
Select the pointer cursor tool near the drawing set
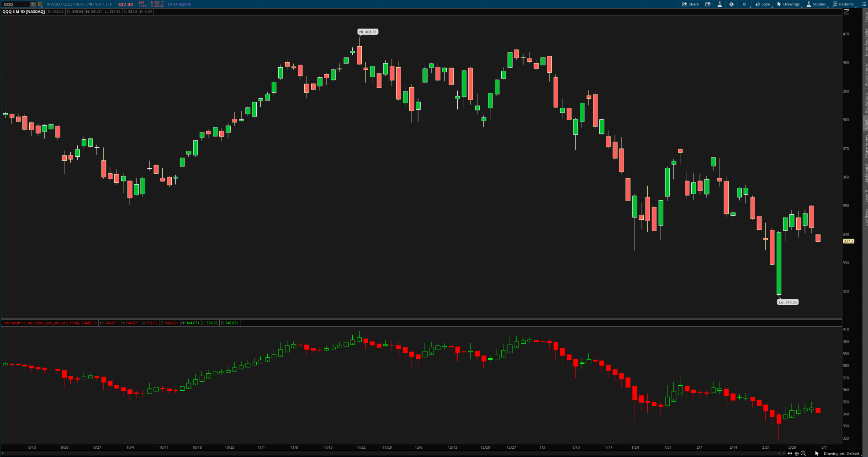(x=817, y=453)
